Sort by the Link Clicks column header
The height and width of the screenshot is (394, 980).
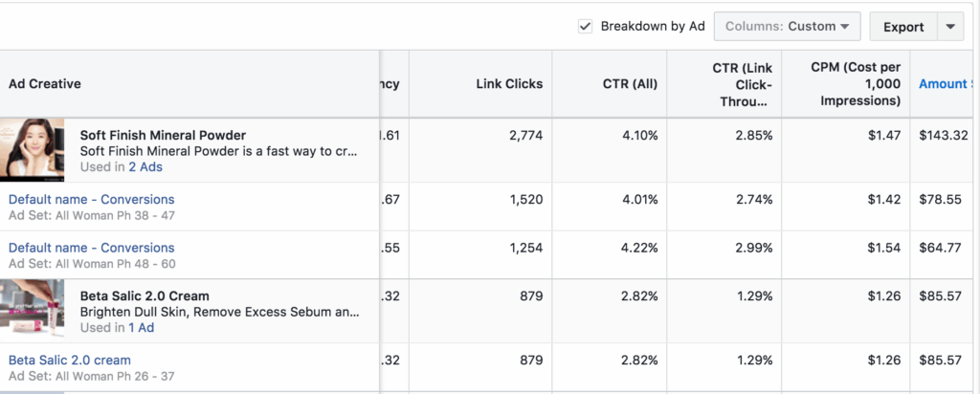point(509,84)
